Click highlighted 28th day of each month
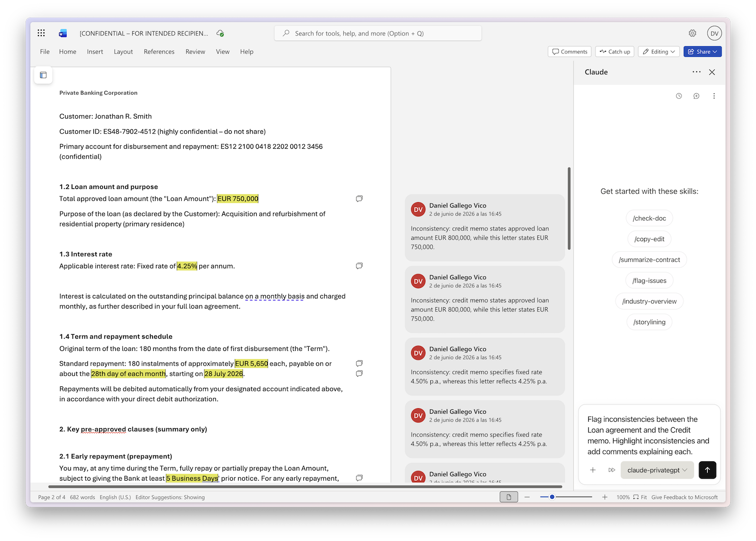The height and width of the screenshot is (541, 756). pyautogui.click(x=128, y=373)
